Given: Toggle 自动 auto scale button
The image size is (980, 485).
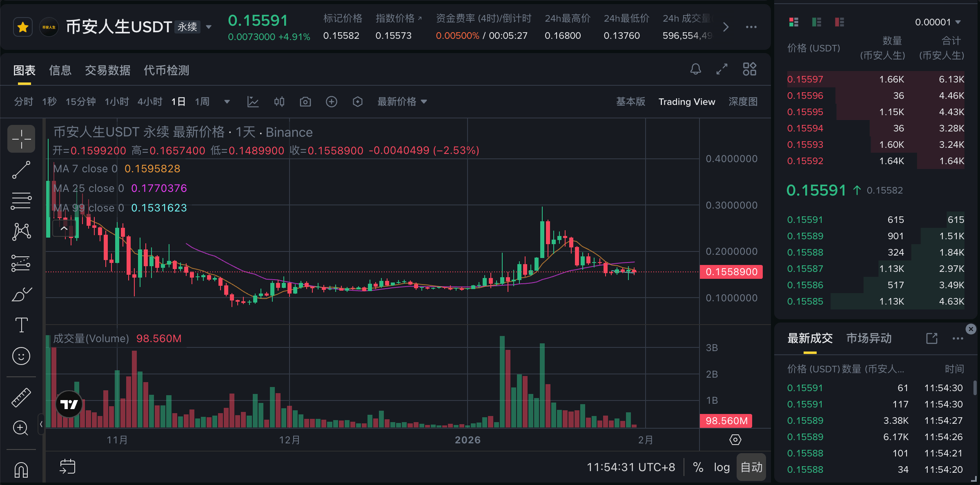Looking at the screenshot, I should tap(751, 467).
